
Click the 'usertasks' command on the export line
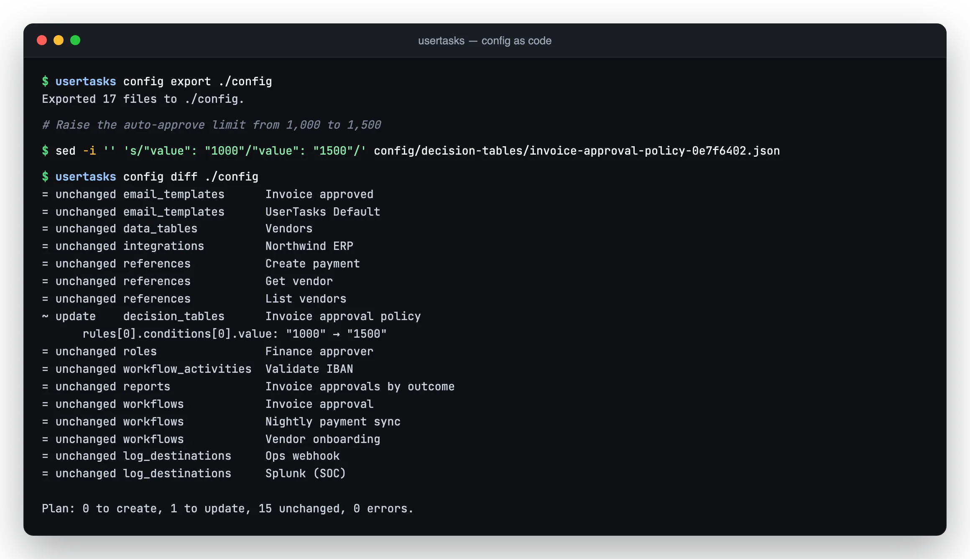tap(86, 81)
